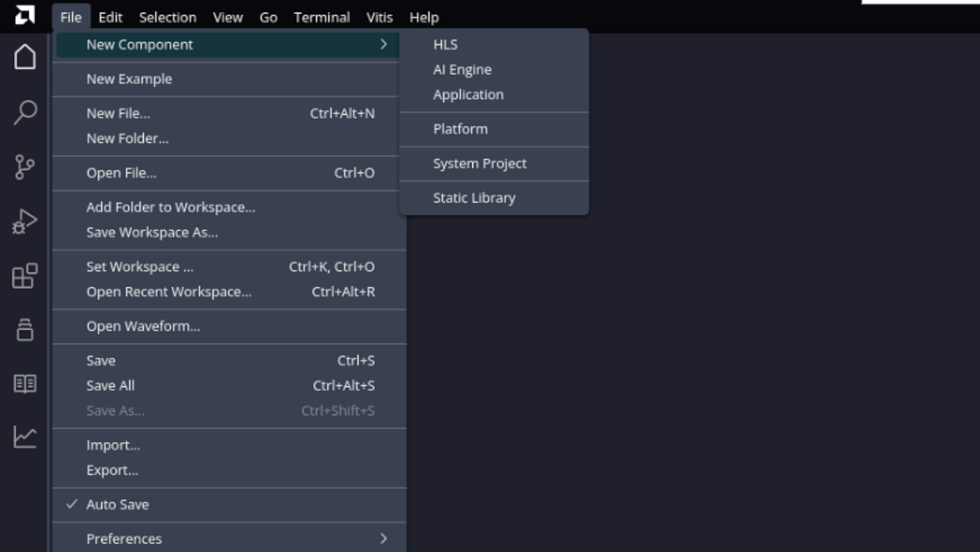The image size is (980, 552).
Task: Open the Terminal menu
Action: 321,18
